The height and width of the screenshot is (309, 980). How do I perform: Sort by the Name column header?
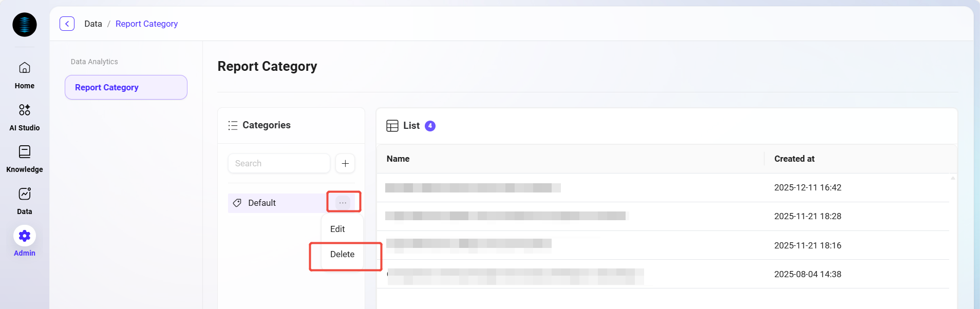(x=398, y=159)
